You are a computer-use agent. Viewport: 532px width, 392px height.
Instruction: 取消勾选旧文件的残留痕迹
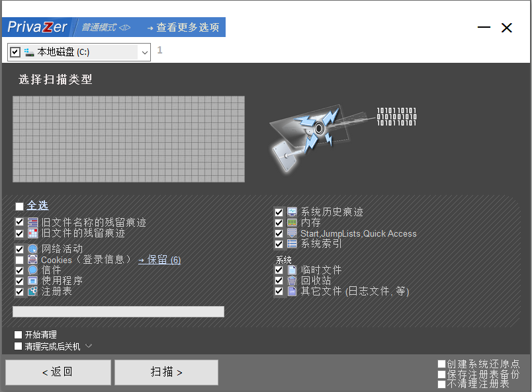[x=19, y=233]
